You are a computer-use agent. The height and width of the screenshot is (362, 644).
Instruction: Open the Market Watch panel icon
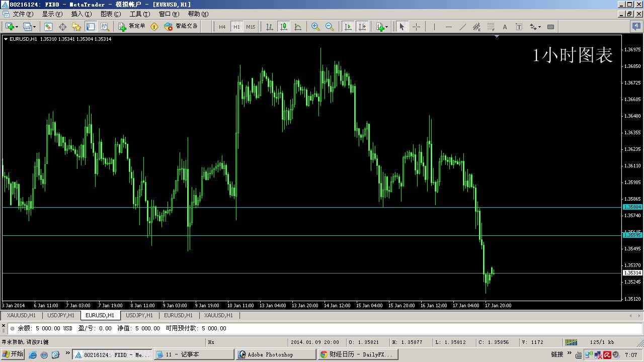[48, 27]
